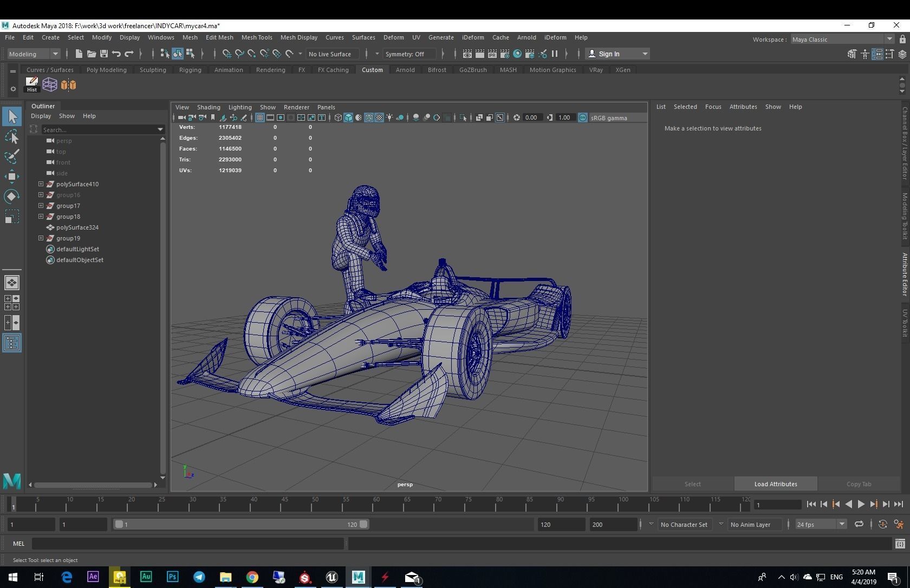This screenshot has width=910, height=588.
Task: Activate the Paint Selection tool
Action: [12, 156]
